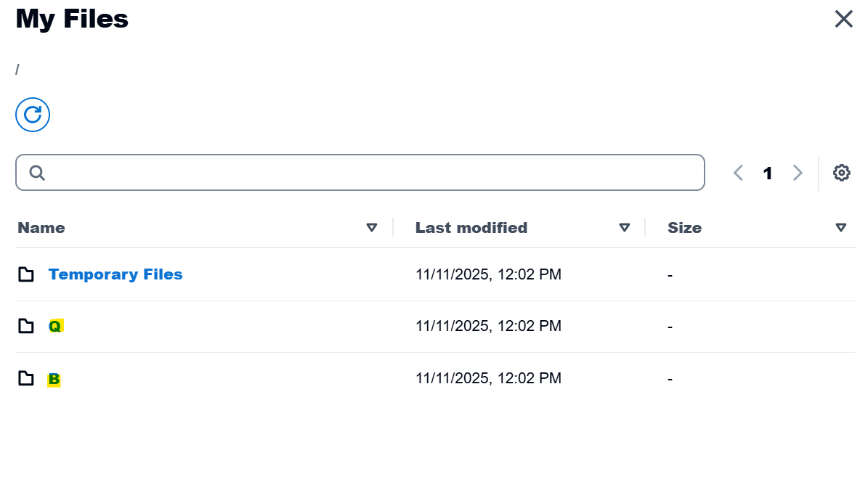The width and height of the screenshot is (868, 482).
Task: Click the Last modified column header
Action: pyautogui.click(x=471, y=228)
